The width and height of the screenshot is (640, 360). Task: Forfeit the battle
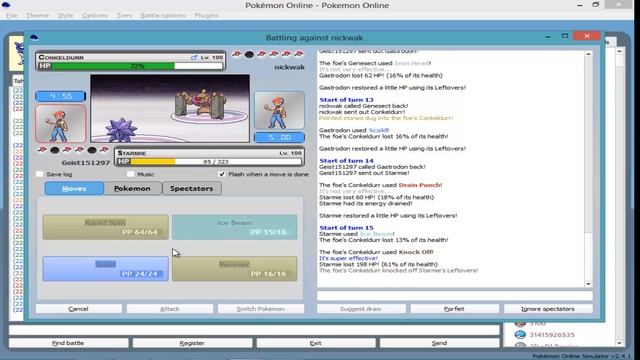[454, 309]
